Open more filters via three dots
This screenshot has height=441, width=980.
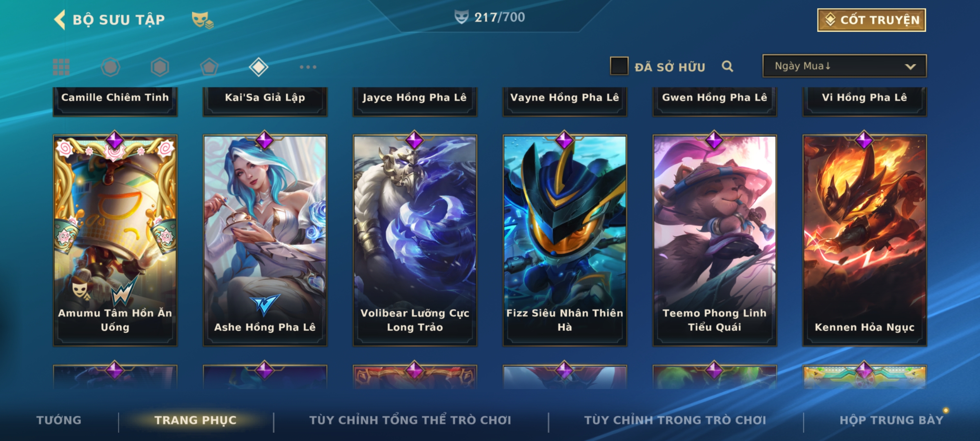coord(308,67)
